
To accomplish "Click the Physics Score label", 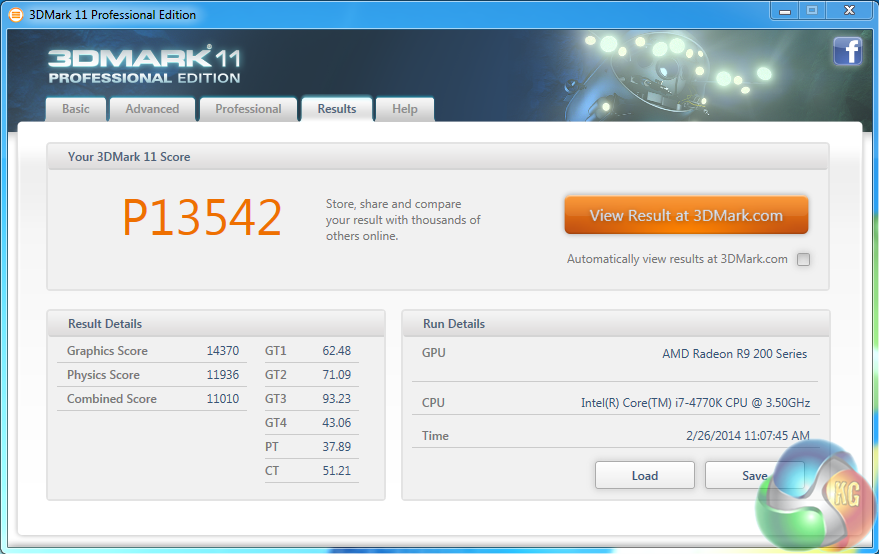I will pyautogui.click(x=103, y=375).
